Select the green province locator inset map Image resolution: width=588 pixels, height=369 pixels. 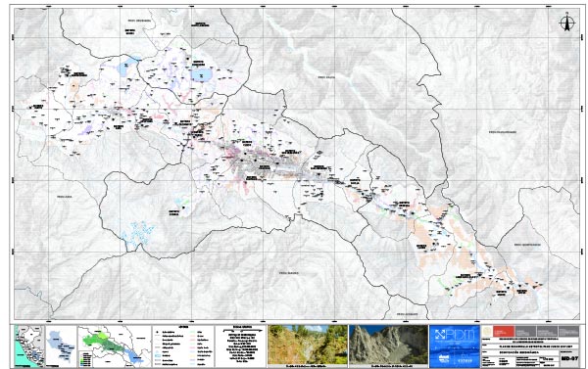tap(115, 346)
